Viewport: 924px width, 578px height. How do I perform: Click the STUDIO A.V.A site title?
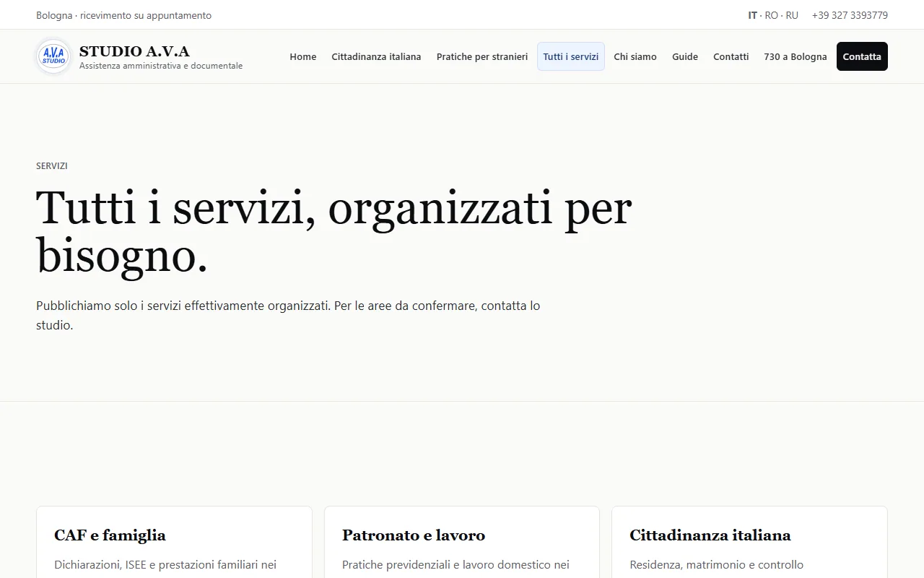pos(134,51)
